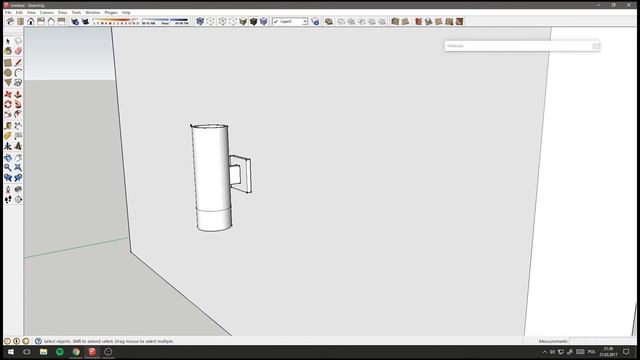
Task: Select the Freehand scribble tool
Action: tap(18, 82)
